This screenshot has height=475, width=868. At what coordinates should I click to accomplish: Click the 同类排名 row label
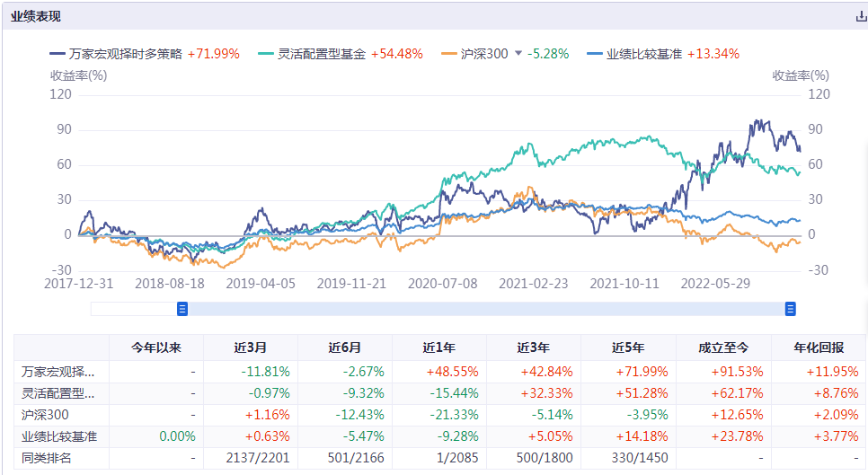tap(49, 459)
